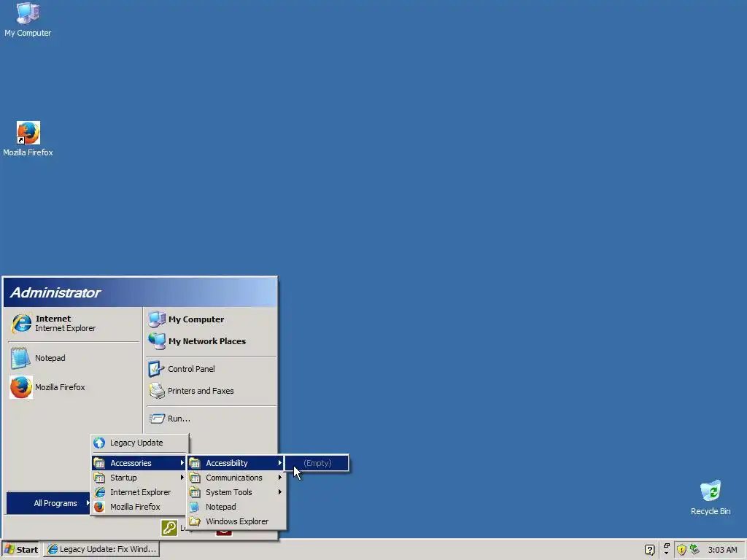The image size is (747, 560).
Task: Open Mozilla Firefox in the All Programs list
Action: [139, 507]
